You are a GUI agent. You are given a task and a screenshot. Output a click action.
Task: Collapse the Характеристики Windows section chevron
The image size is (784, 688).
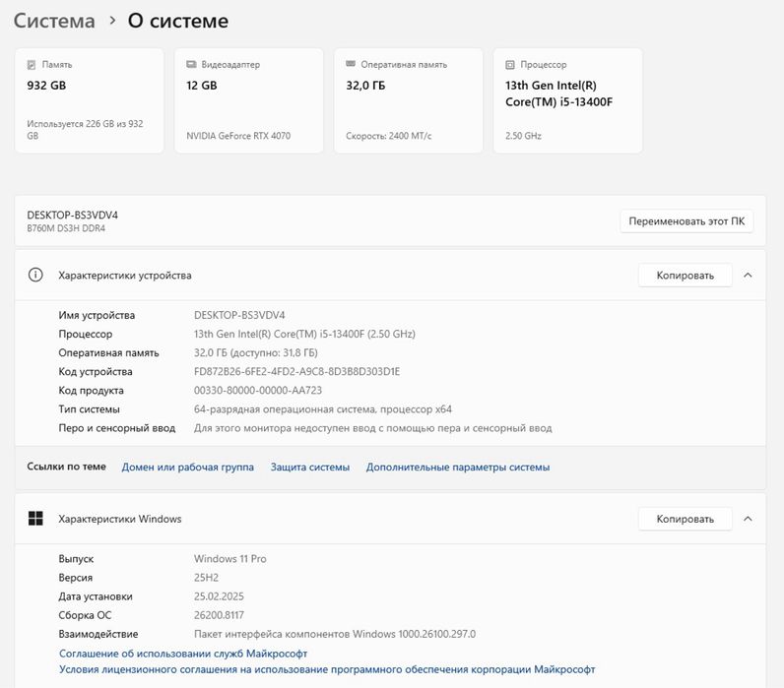748,519
